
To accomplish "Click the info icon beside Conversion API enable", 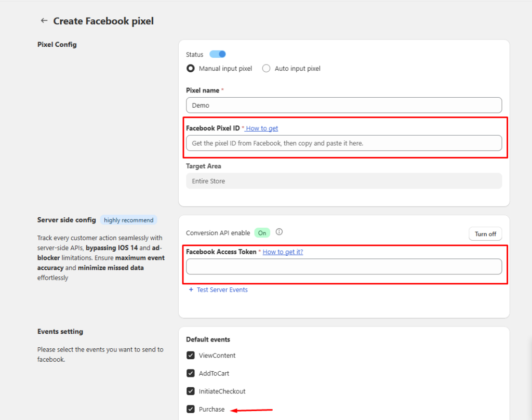I will pos(279,232).
